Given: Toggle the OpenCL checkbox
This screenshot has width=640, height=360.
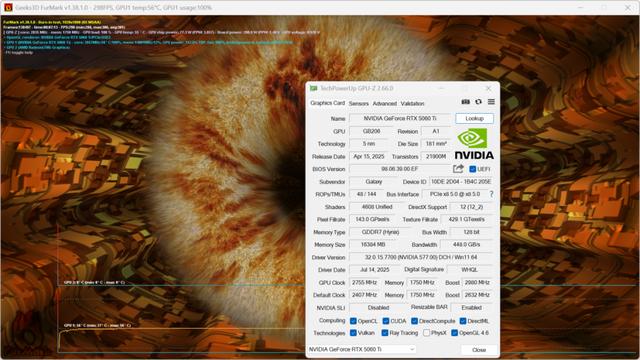Looking at the screenshot, I should coord(353,321).
